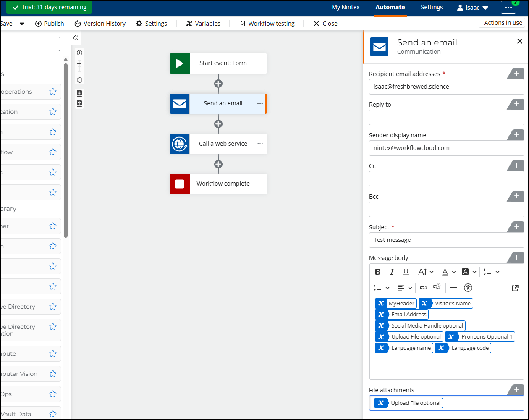Screen dimensions: 529x420
Task: Insert a variable into Sender display name
Action: 516,135
